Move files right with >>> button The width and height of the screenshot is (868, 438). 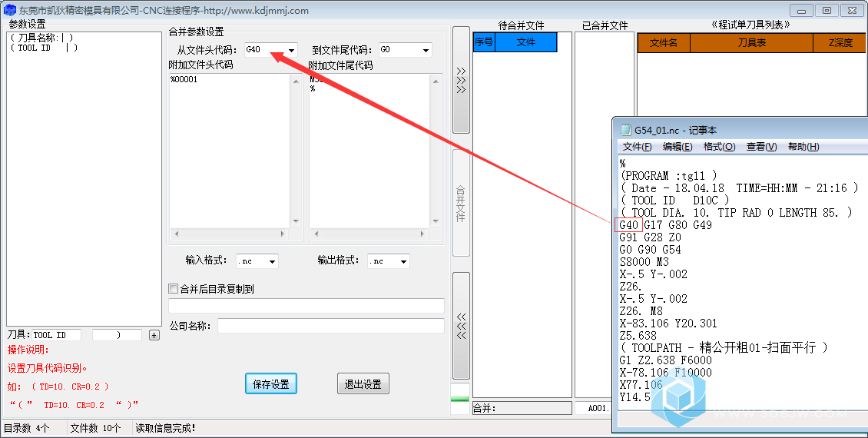(x=461, y=80)
